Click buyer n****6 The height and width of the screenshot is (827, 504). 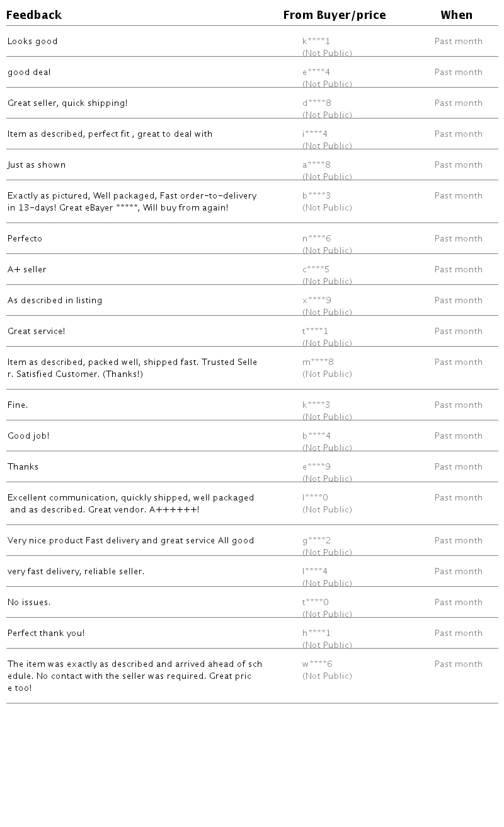[x=317, y=239]
